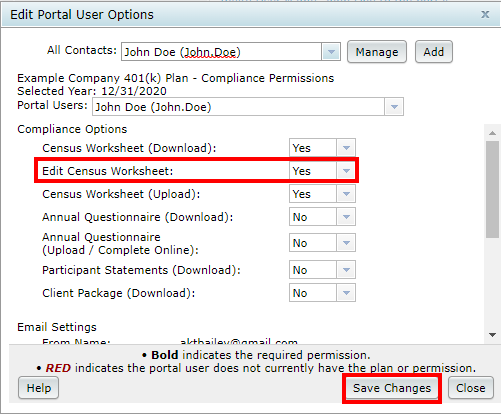Close dialog with the X icon

[485, 14]
